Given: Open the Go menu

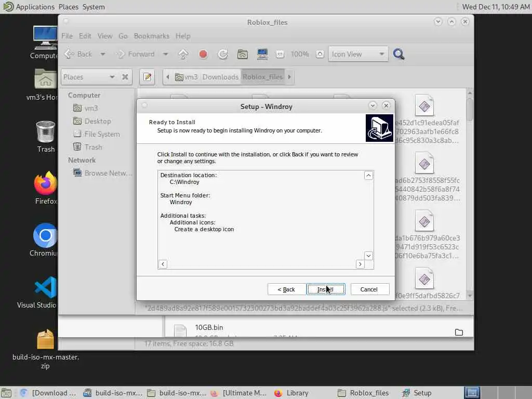Looking at the screenshot, I should [x=123, y=36].
